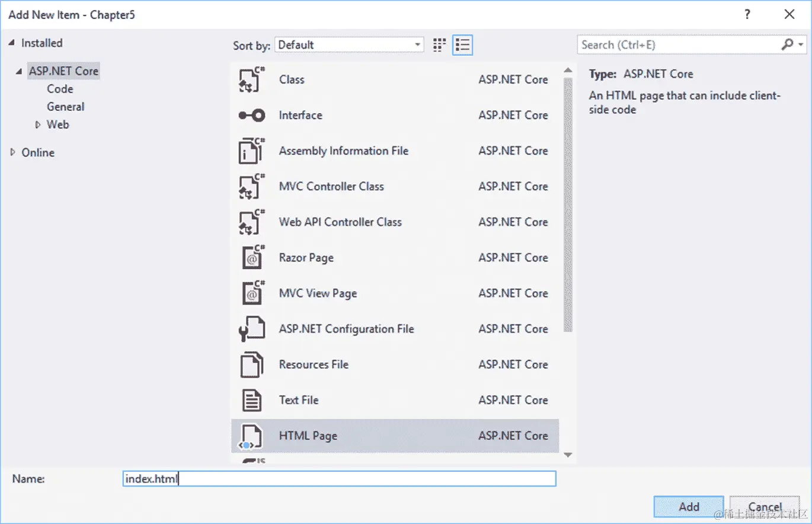Open the dialog help question mark
This screenshot has width=812, height=524.
click(748, 15)
